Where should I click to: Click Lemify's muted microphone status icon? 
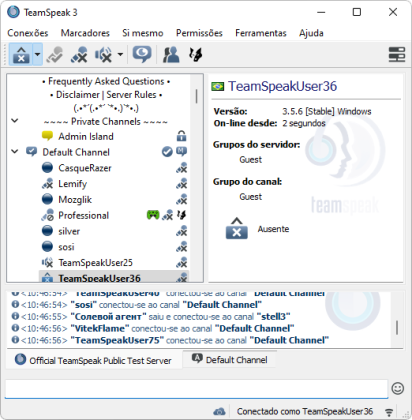pos(47,183)
